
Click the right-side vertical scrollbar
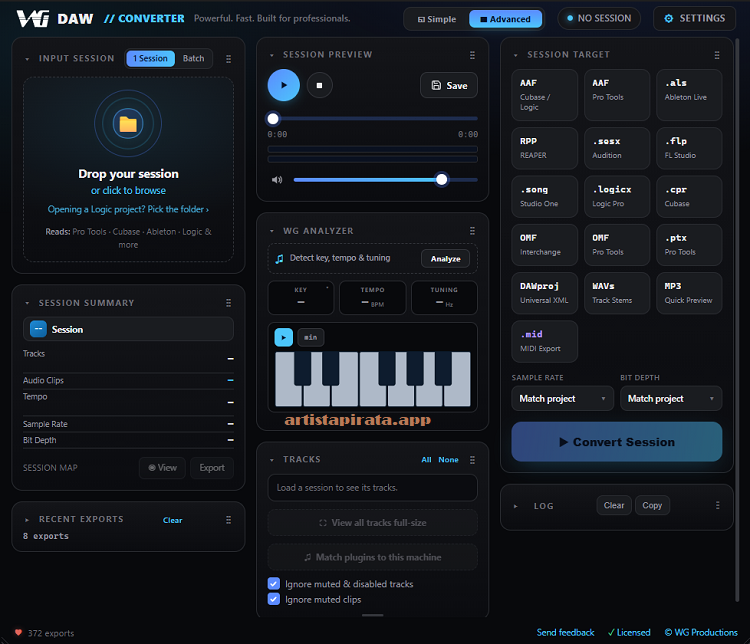coord(737,321)
